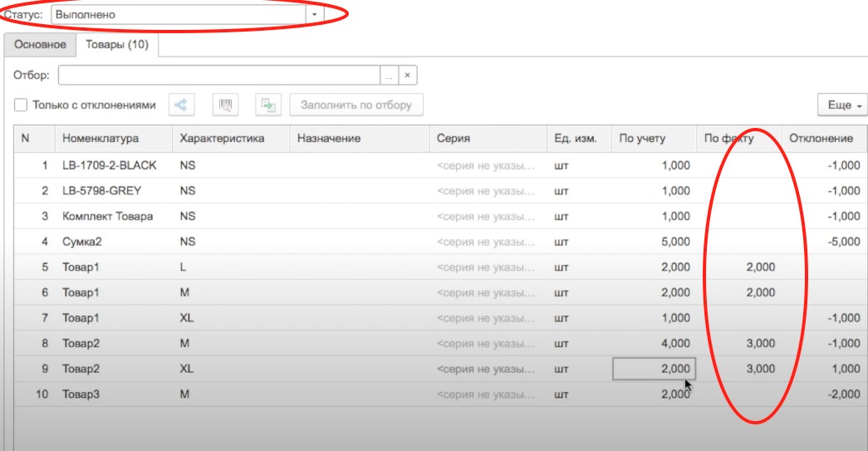868x451 pixels.
Task: Click По факту value 2,000 in row 5
Action: pyautogui.click(x=739, y=267)
